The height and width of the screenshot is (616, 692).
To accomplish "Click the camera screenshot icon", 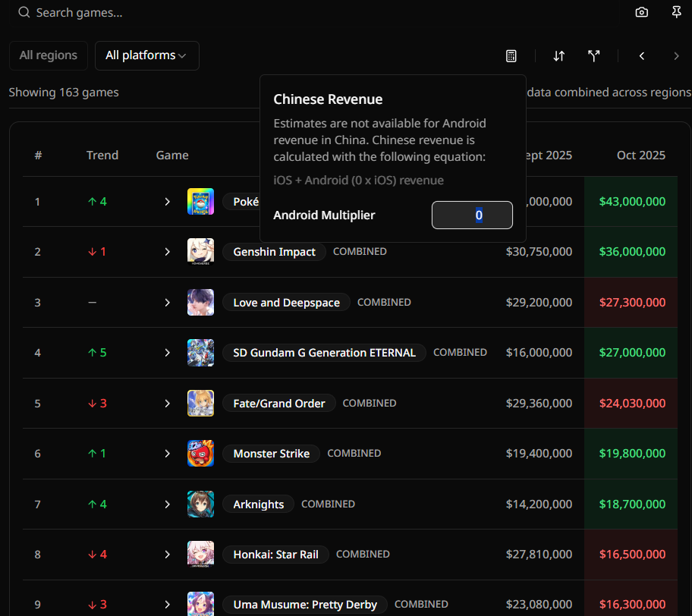I will pyautogui.click(x=642, y=12).
